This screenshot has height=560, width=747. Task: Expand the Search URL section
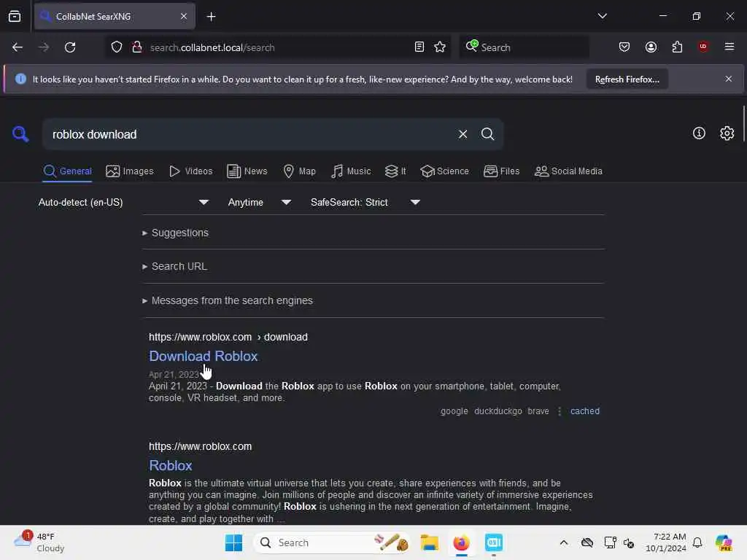tap(175, 267)
